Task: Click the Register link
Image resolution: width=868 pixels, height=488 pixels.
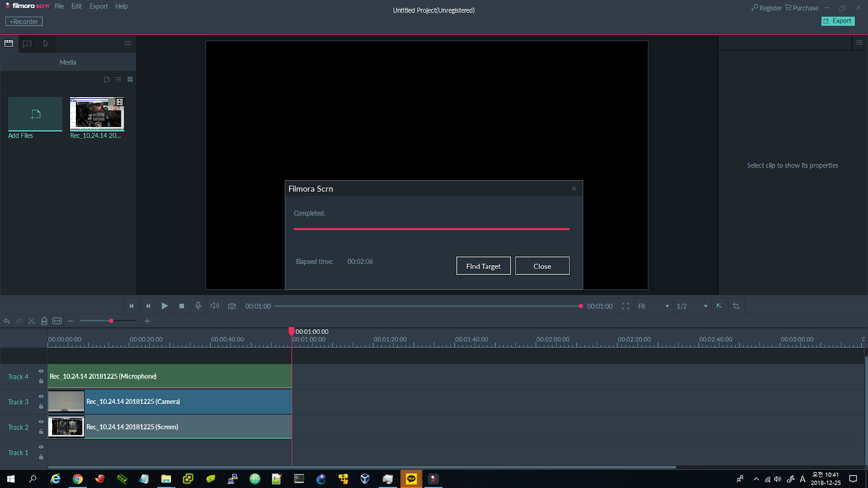Action: click(767, 8)
